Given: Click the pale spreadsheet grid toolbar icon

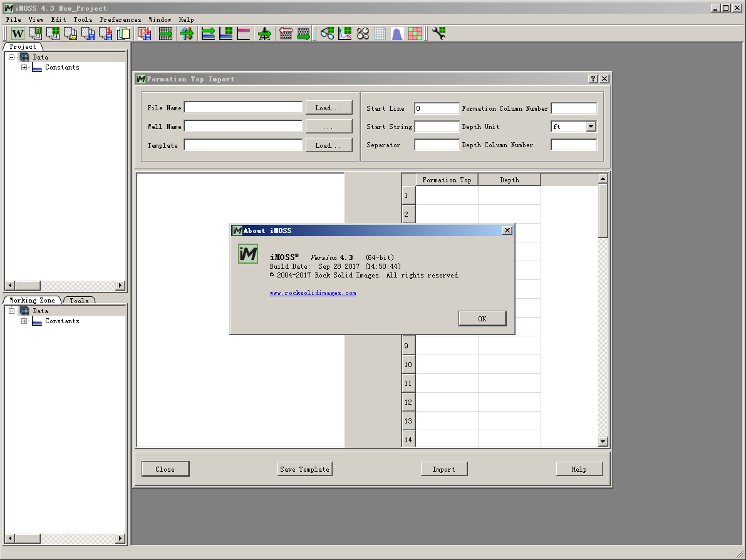Looking at the screenshot, I should (380, 33).
